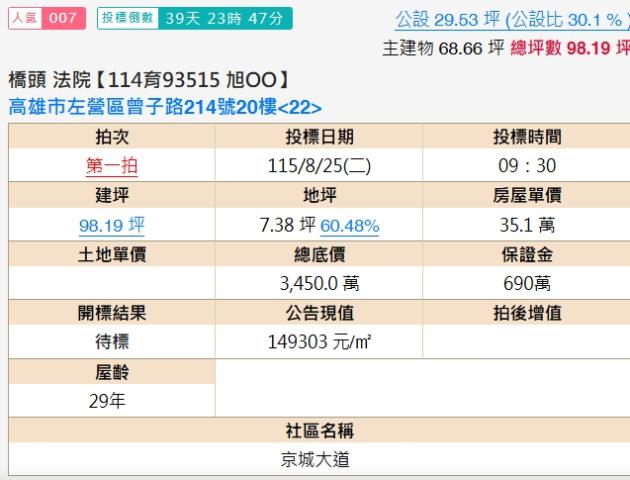Click the 投標時間 column header
The image size is (630, 480).
point(527,137)
